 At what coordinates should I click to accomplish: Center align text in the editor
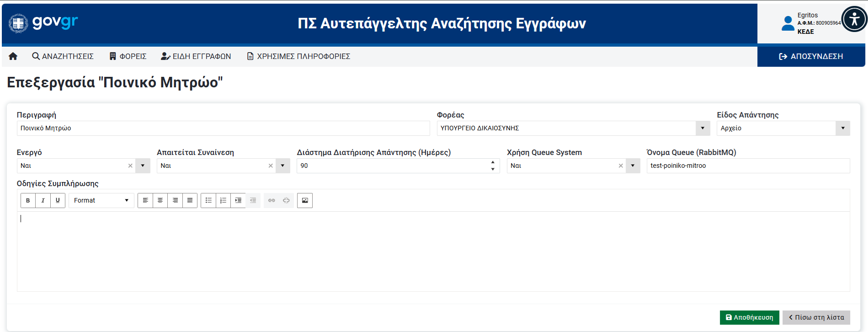[160, 200]
